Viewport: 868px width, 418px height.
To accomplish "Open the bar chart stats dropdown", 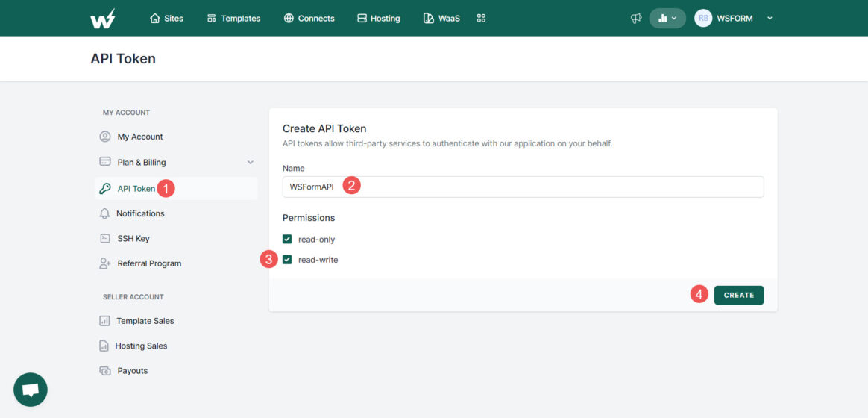I will [x=667, y=19].
